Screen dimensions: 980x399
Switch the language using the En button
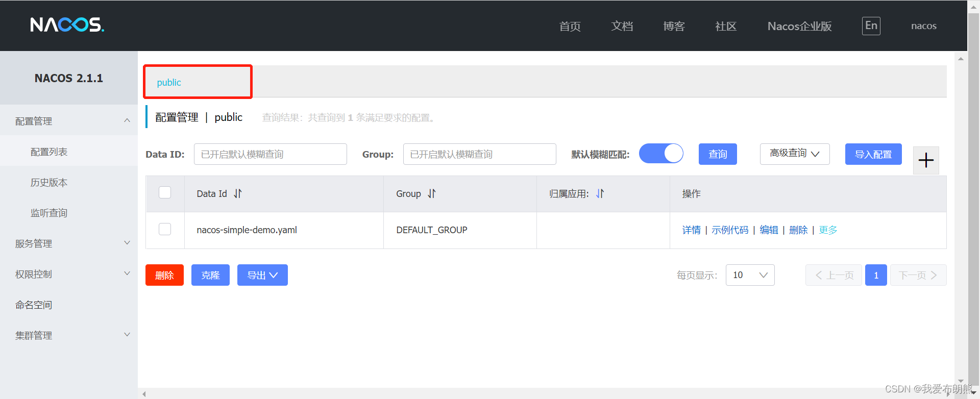871,26
